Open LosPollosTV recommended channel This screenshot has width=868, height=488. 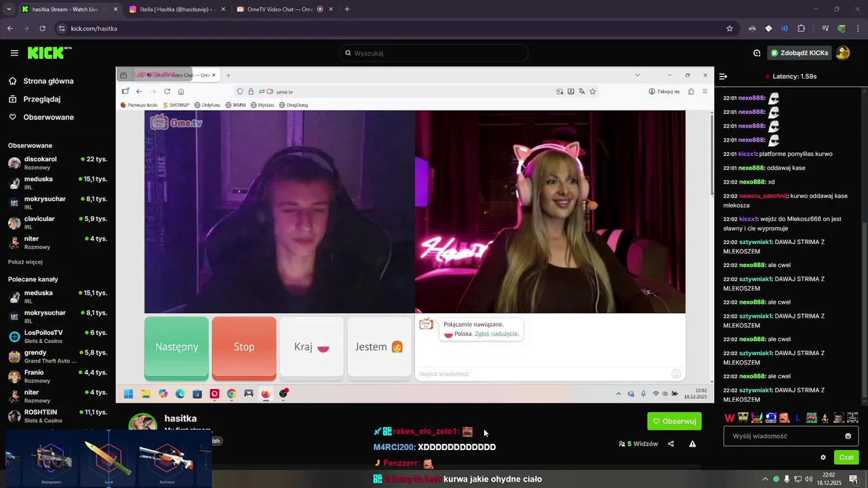(58, 336)
